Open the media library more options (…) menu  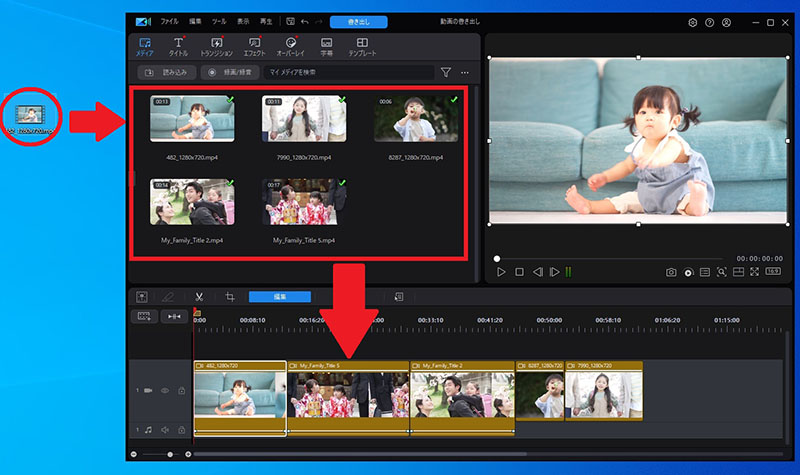(465, 72)
